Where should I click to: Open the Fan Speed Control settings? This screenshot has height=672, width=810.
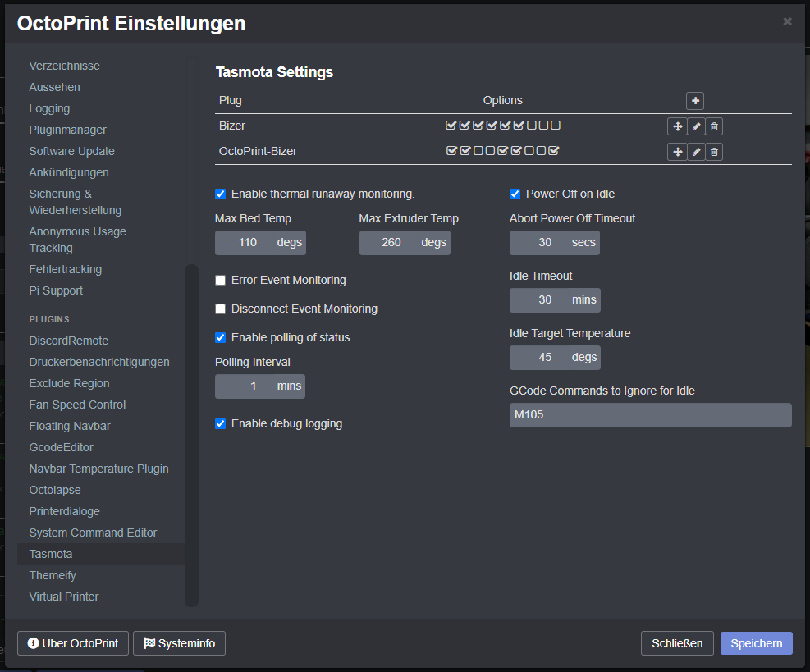click(76, 405)
